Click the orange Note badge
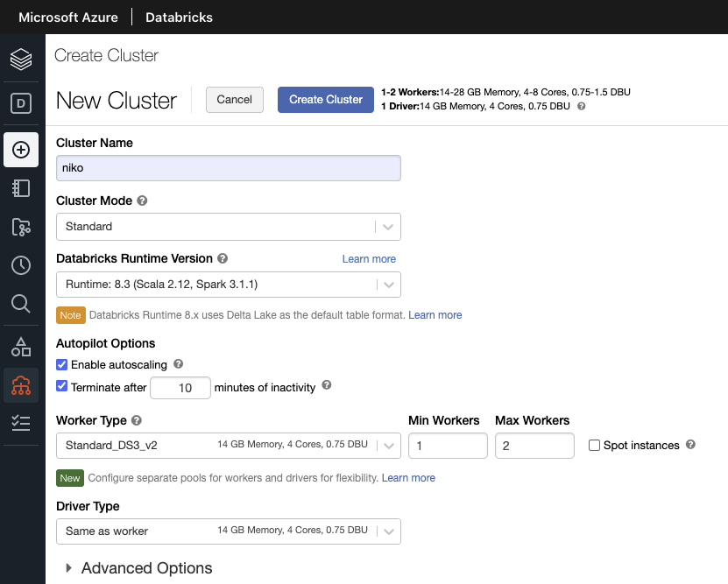 71,315
